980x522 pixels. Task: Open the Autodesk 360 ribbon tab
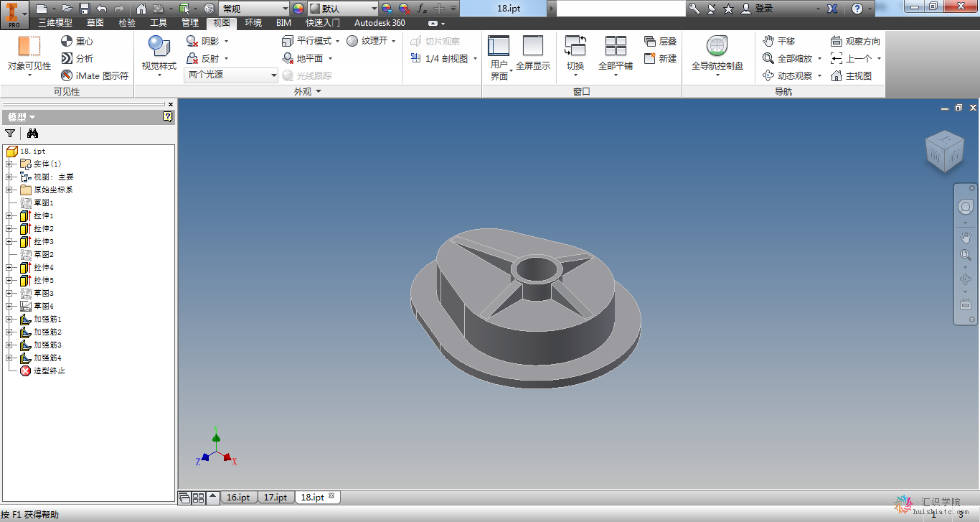(x=380, y=23)
